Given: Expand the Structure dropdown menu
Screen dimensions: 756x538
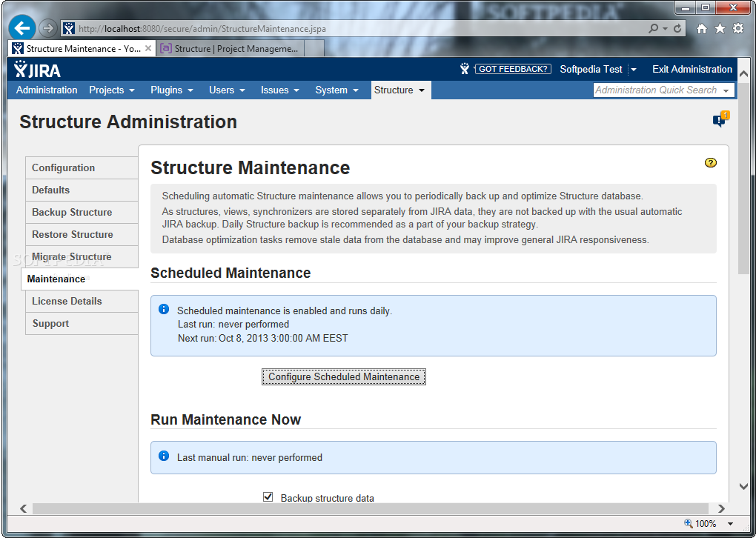Looking at the screenshot, I should click(400, 90).
